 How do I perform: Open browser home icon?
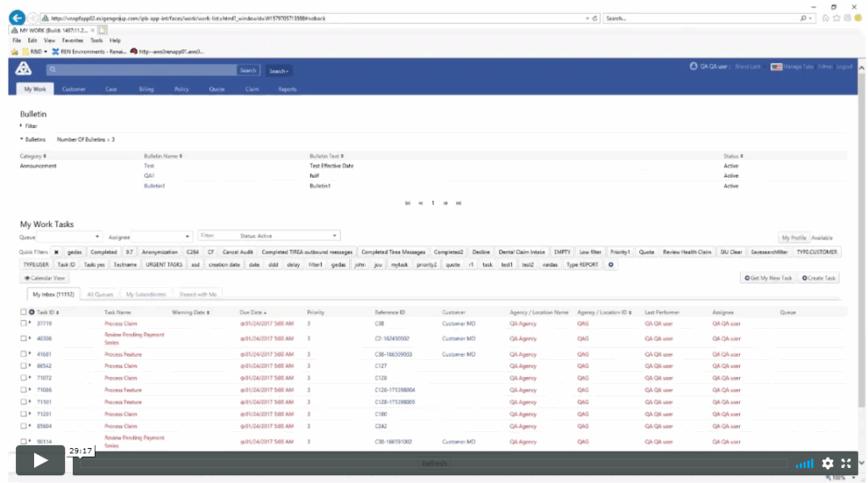pos(826,18)
